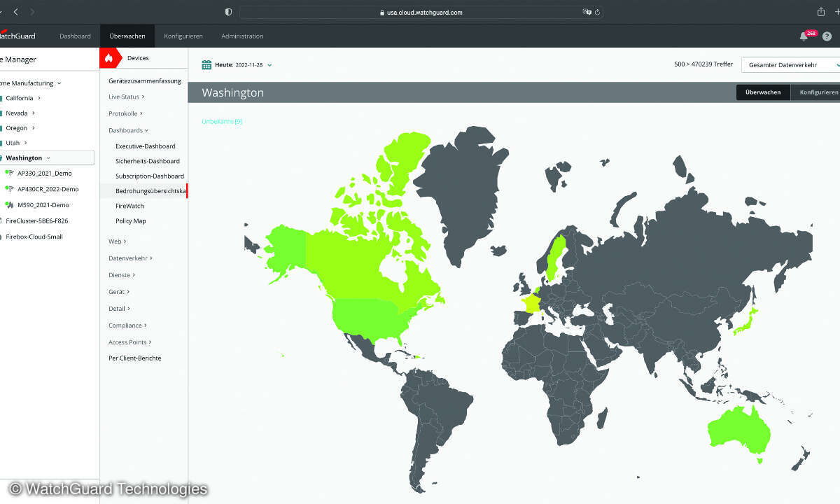Select the Überwachen top navigation tab
The width and height of the screenshot is (840, 504).
127,36
